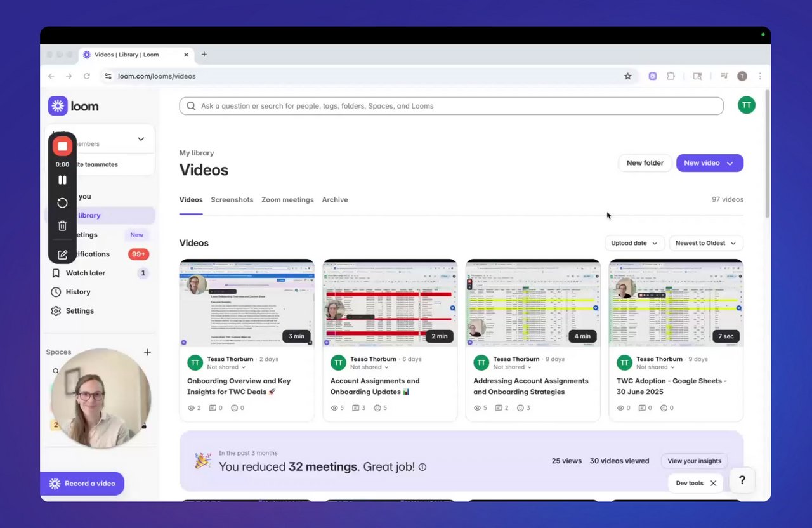
Task: Open Chrome three-dot menu
Action: click(x=760, y=76)
